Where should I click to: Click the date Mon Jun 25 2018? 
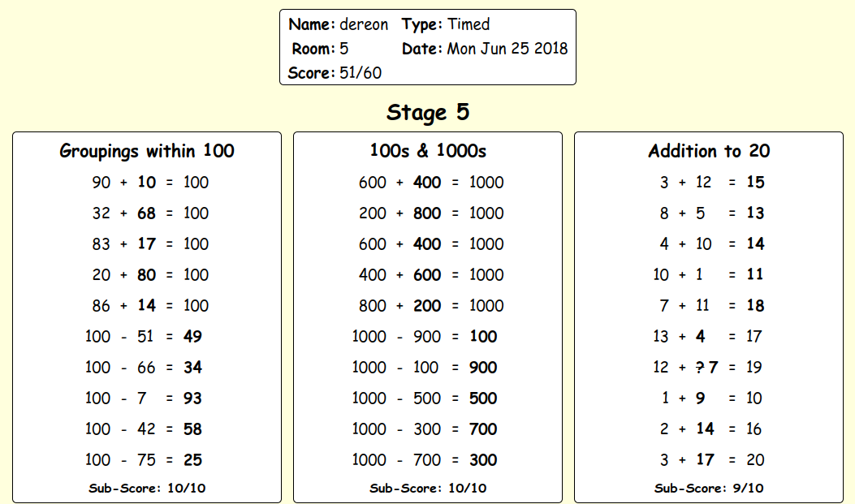[507, 49]
